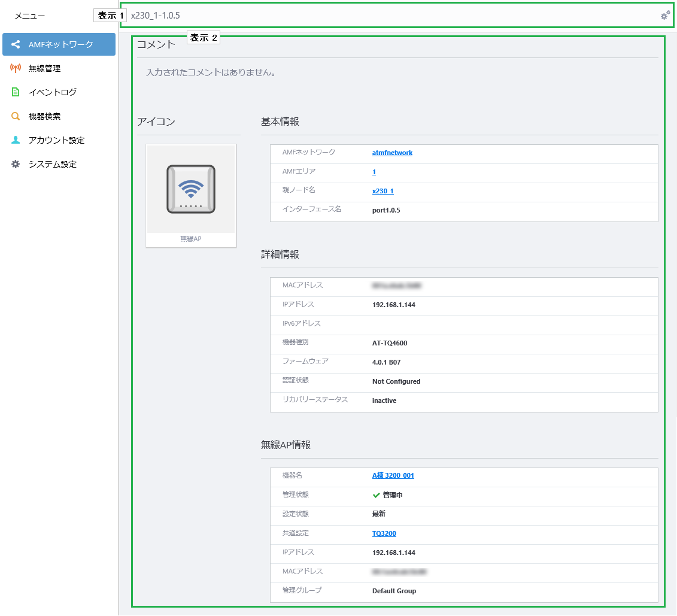
Task: Click the リカバリーステータス label
Action: click(315, 400)
